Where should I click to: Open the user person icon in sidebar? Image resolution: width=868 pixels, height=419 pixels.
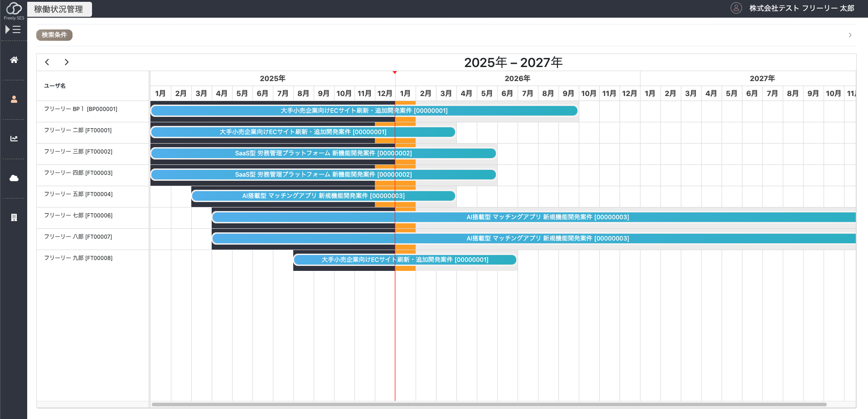[x=14, y=99]
